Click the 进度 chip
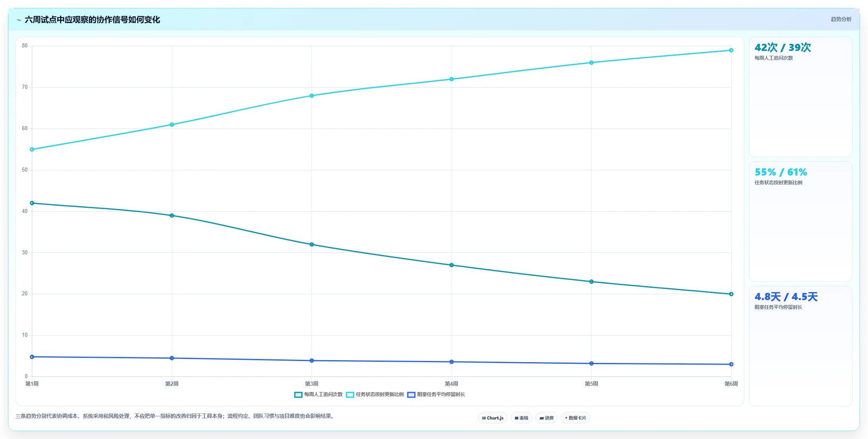868x439 pixels. pos(547,418)
